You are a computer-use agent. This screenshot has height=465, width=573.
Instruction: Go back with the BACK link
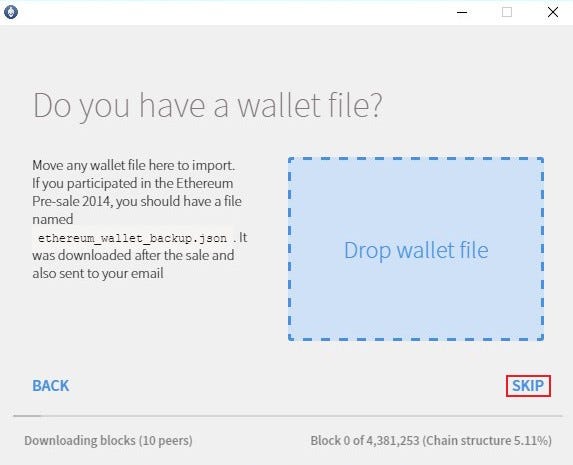pyautogui.click(x=51, y=386)
